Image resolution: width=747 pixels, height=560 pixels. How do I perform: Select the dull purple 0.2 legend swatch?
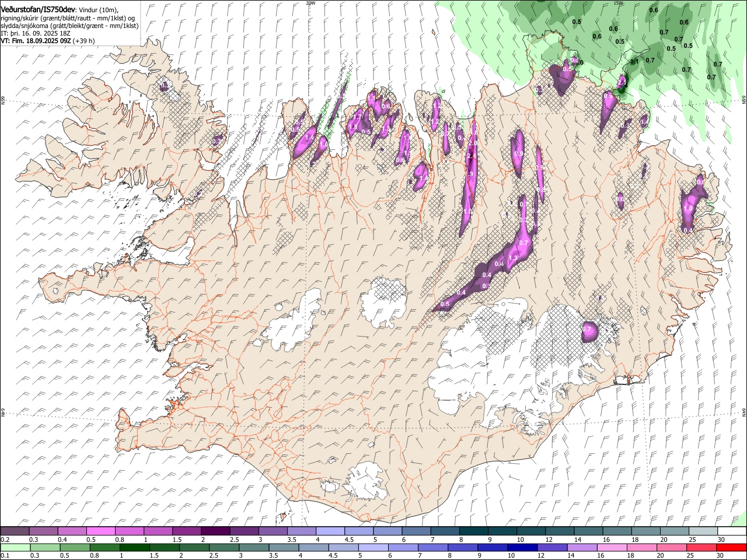point(15,531)
